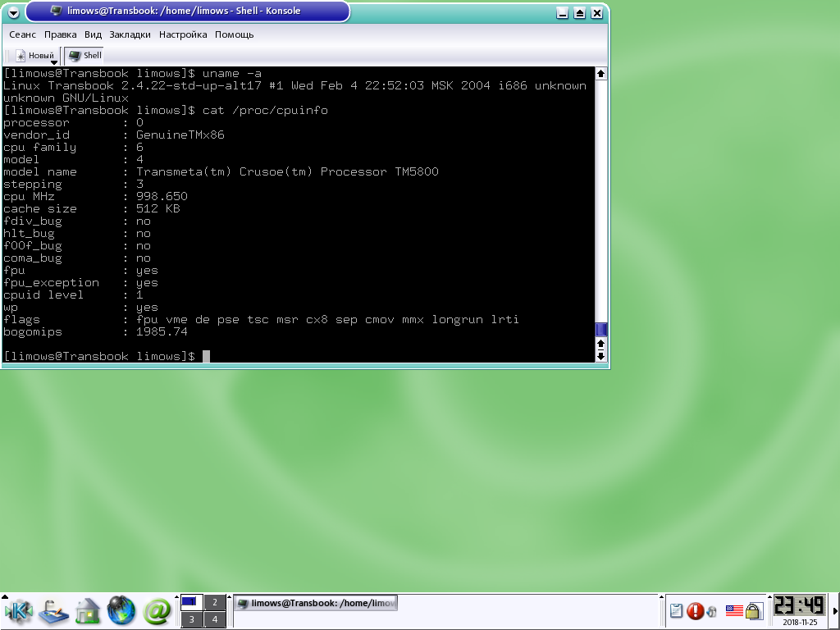
Task: Click the 'uname -a' command text
Action: (x=232, y=73)
